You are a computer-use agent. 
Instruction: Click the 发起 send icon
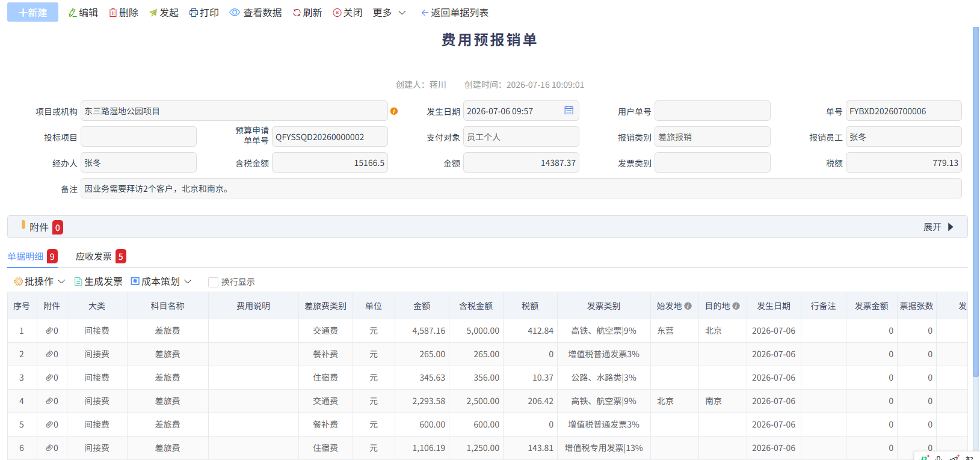pyautogui.click(x=153, y=13)
